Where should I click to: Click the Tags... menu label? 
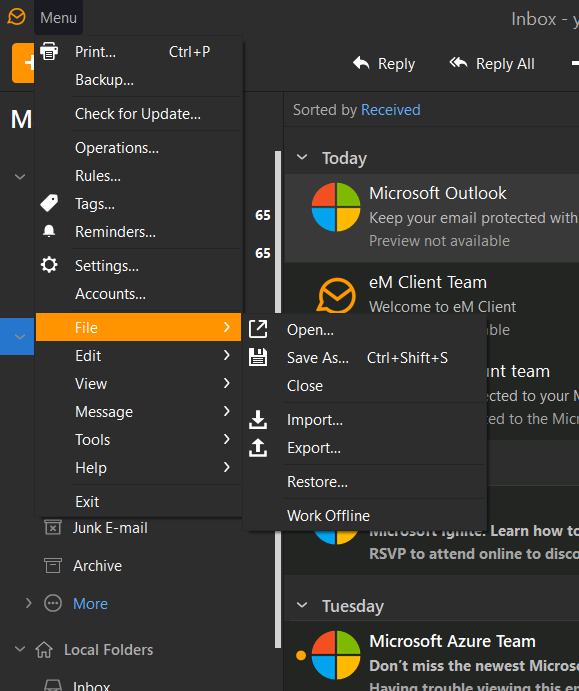95,204
